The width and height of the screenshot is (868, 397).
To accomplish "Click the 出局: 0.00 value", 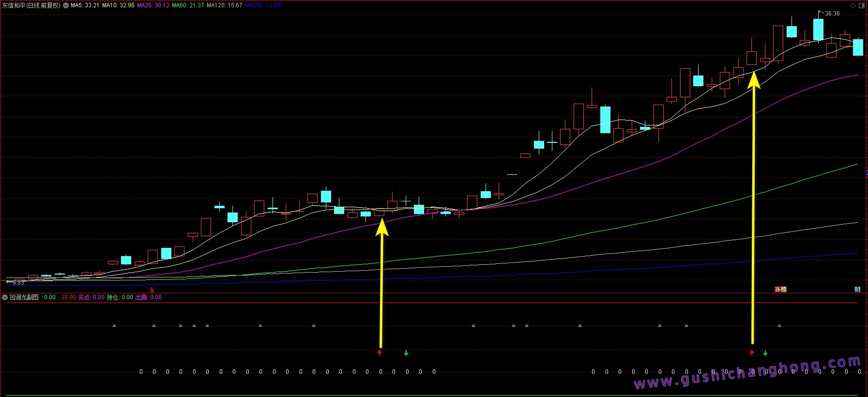I will point(149,297).
